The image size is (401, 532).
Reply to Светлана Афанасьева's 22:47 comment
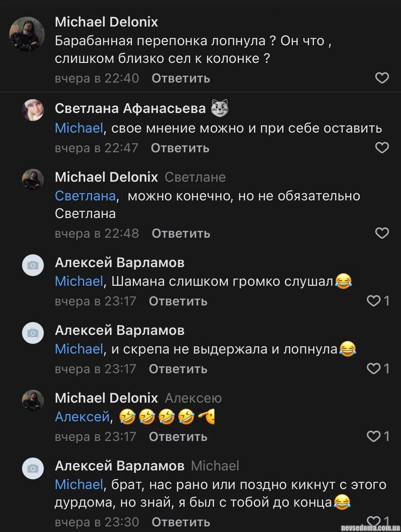[x=180, y=148]
